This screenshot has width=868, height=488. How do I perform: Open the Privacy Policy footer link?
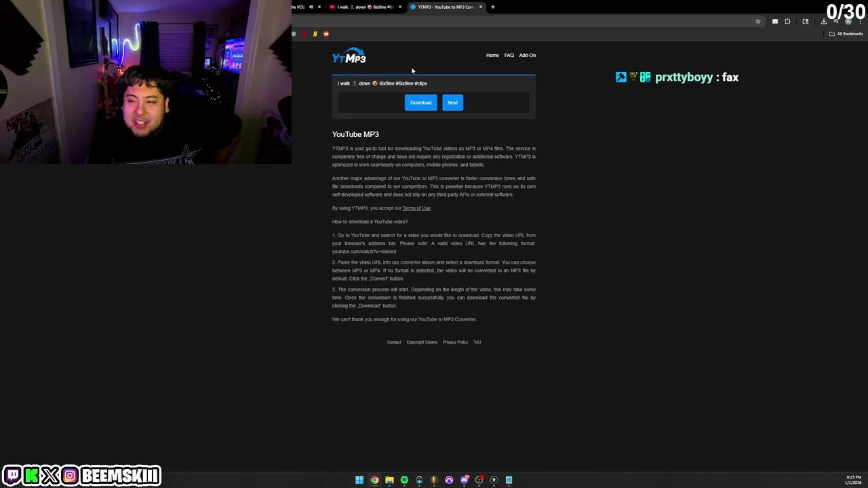455,342
